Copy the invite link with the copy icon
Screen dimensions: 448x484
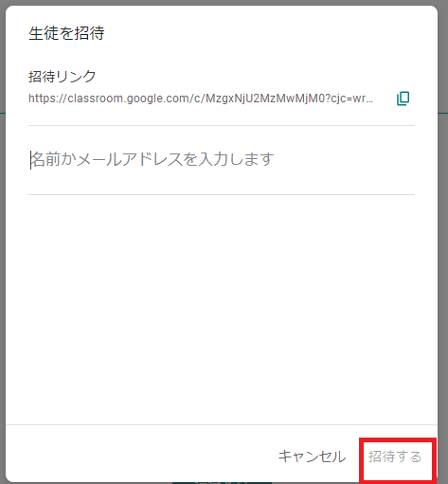403,99
